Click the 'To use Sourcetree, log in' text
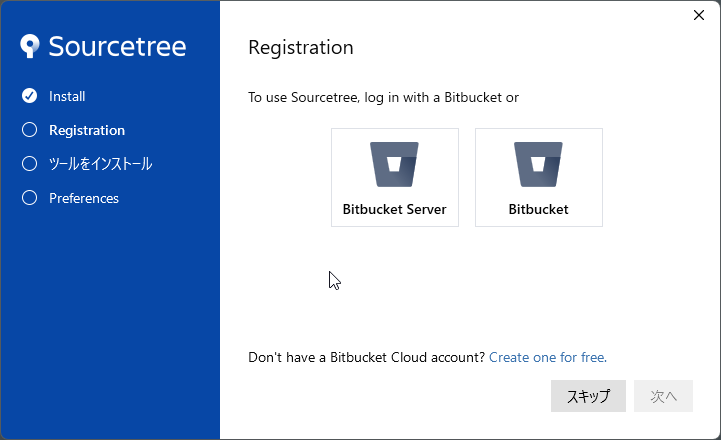 pos(383,97)
